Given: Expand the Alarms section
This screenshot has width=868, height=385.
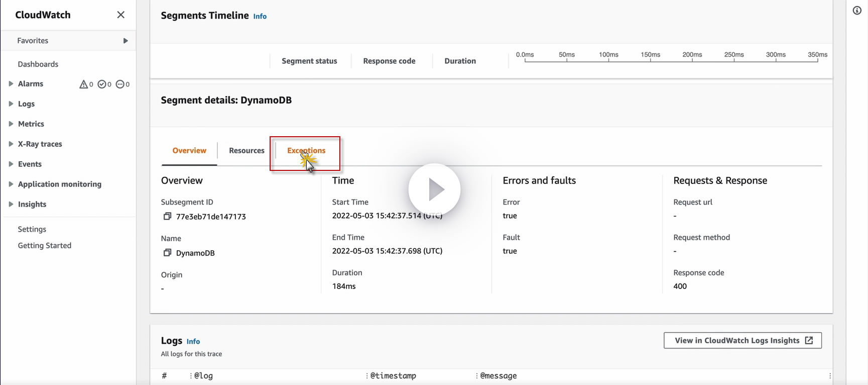Looking at the screenshot, I should (11, 84).
